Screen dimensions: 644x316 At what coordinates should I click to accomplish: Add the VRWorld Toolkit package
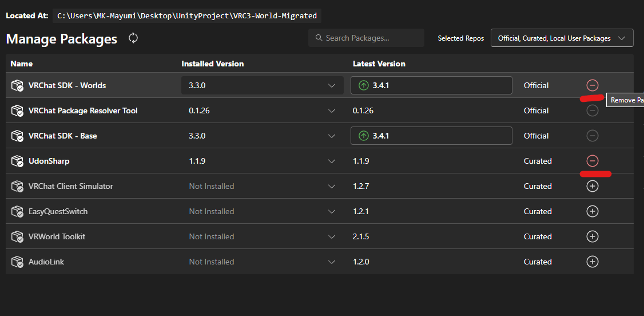593,236
